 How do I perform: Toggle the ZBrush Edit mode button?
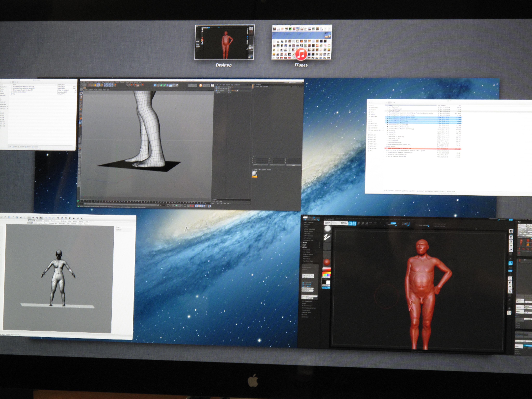click(350, 223)
